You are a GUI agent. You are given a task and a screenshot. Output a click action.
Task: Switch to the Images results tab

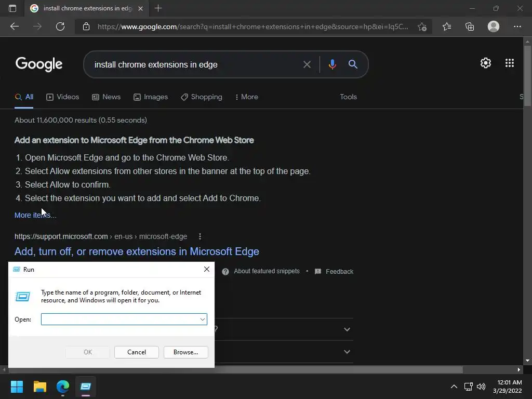151,97
